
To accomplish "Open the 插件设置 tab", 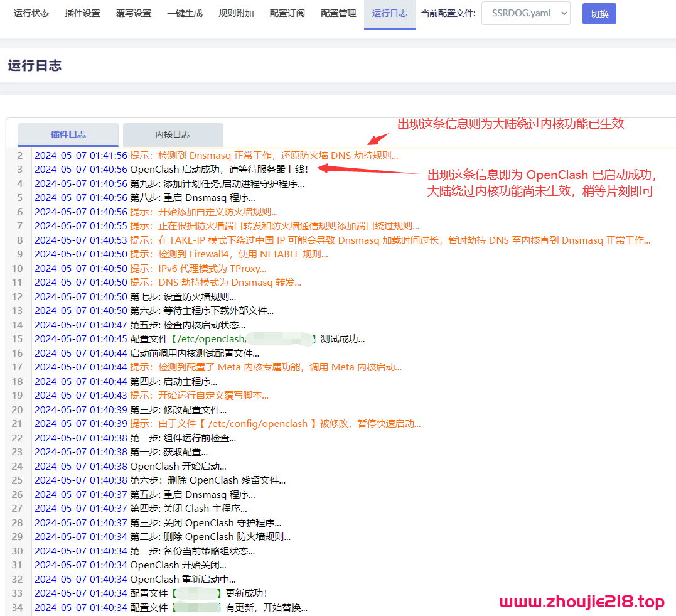I will point(82,13).
